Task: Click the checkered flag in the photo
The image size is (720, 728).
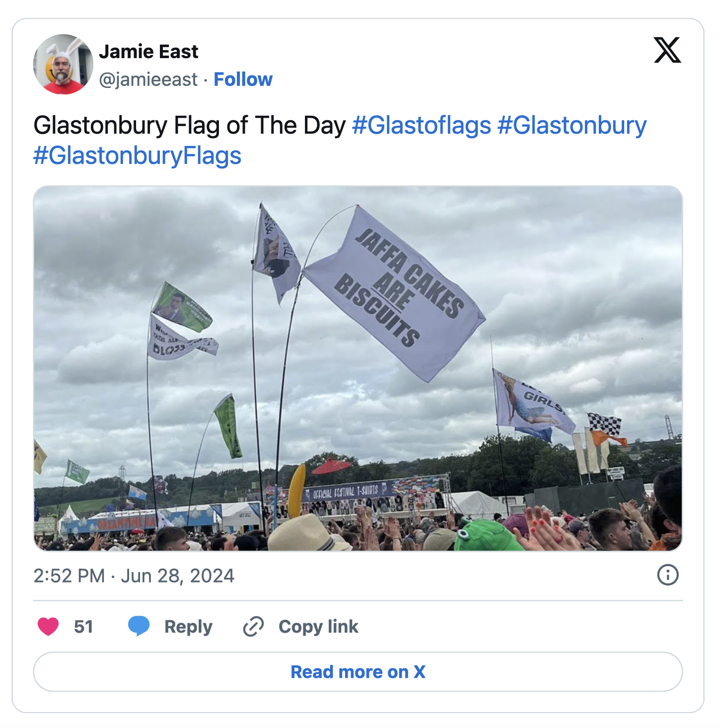Action: coord(604,423)
